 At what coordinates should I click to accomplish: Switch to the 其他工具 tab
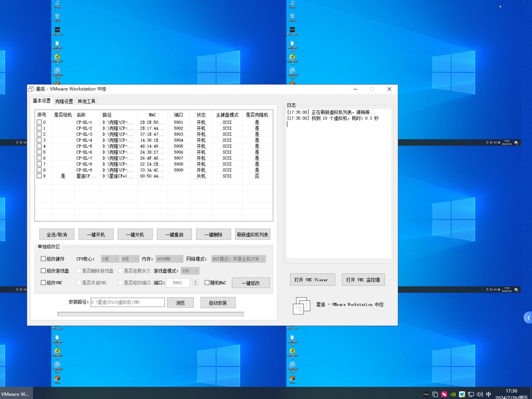87,101
